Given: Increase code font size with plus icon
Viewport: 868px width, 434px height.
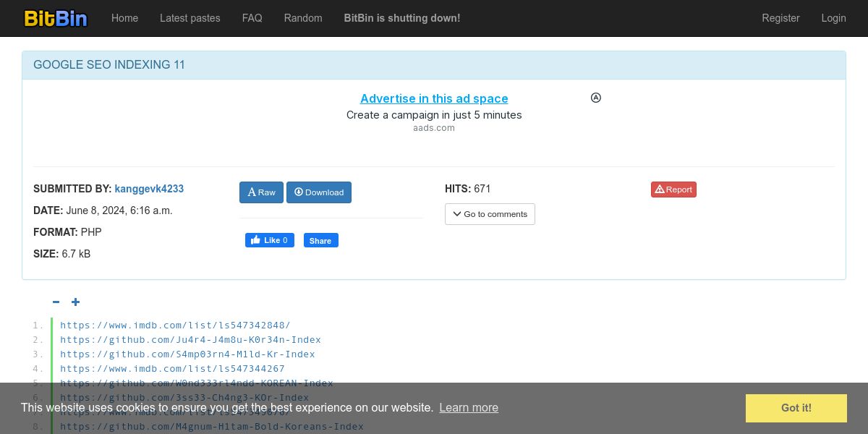Looking at the screenshot, I should point(75,302).
